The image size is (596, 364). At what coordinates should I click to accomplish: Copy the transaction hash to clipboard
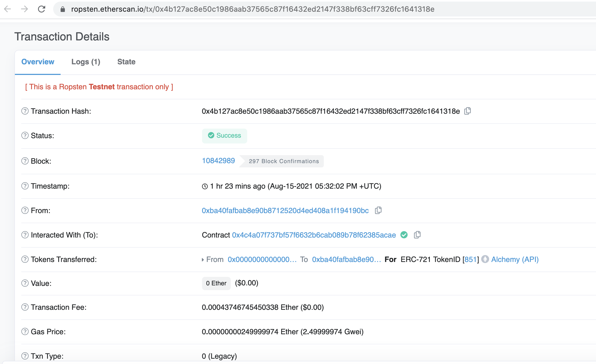(x=468, y=111)
